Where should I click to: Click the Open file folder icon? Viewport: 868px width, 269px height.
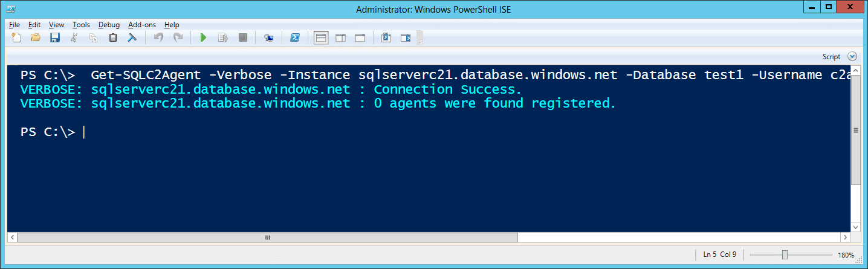tap(35, 38)
